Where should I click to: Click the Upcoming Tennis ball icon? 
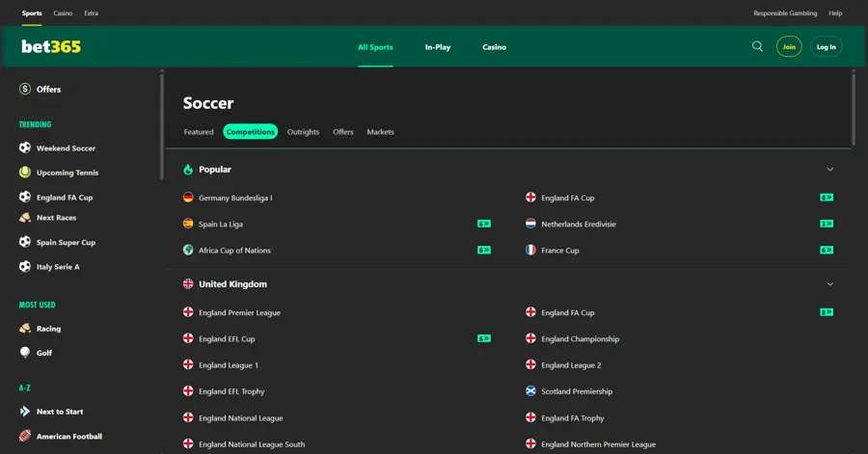(25, 172)
